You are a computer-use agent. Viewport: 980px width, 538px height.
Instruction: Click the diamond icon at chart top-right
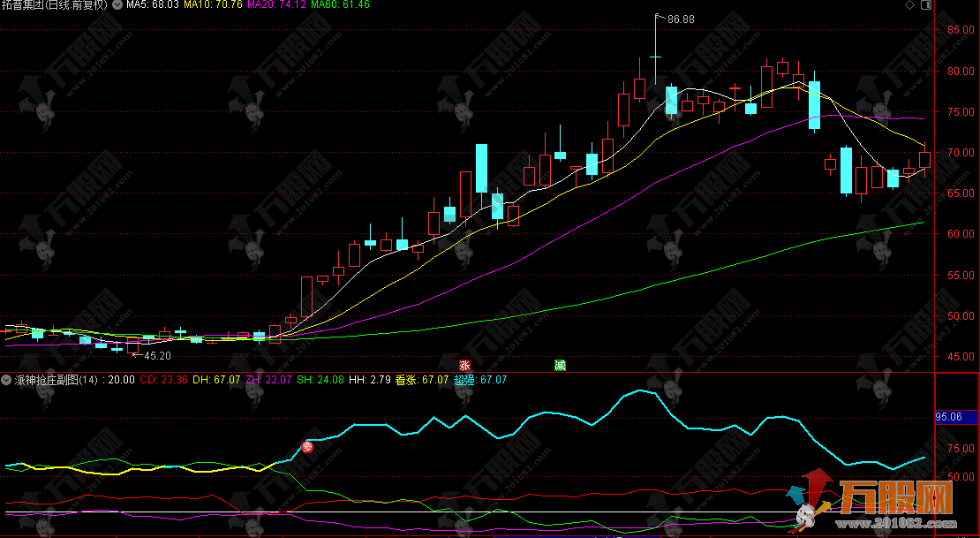(x=909, y=5)
